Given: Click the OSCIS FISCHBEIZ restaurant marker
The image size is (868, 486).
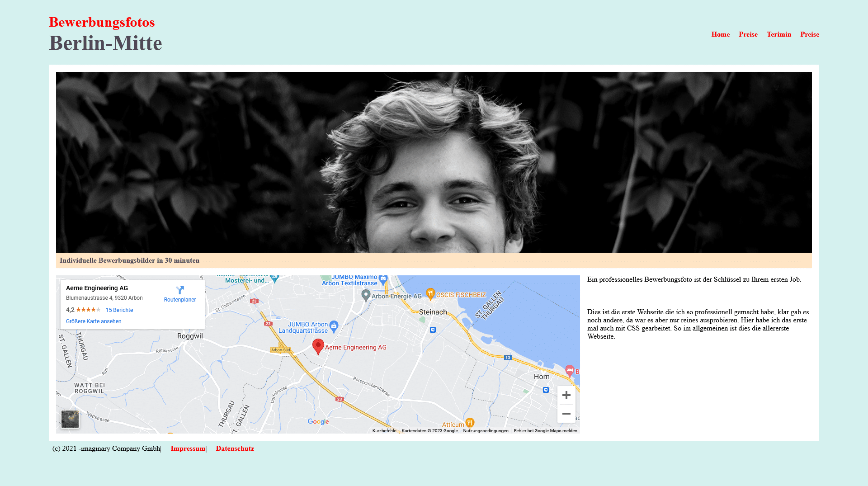Looking at the screenshot, I should tap(430, 294).
